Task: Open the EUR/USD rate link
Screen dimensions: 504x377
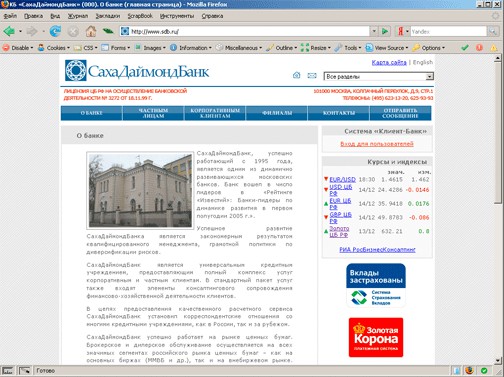Action: click(x=342, y=179)
